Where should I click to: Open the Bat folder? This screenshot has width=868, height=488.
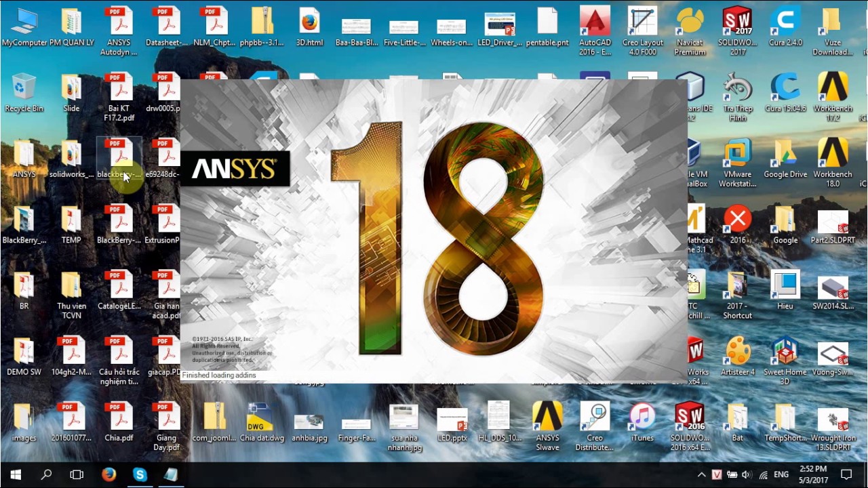(x=737, y=422)
